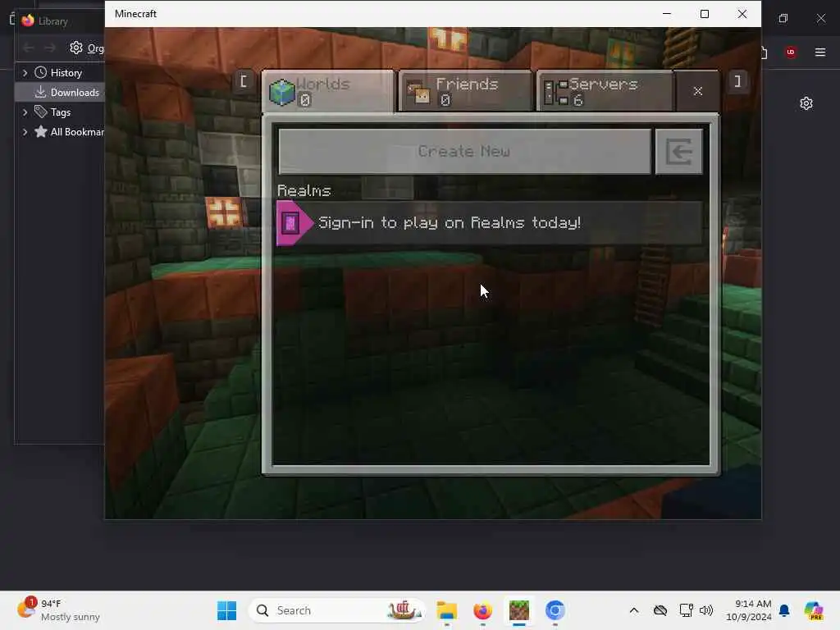
Task: Open the Servers tab
Action: [x=605, y=91]
